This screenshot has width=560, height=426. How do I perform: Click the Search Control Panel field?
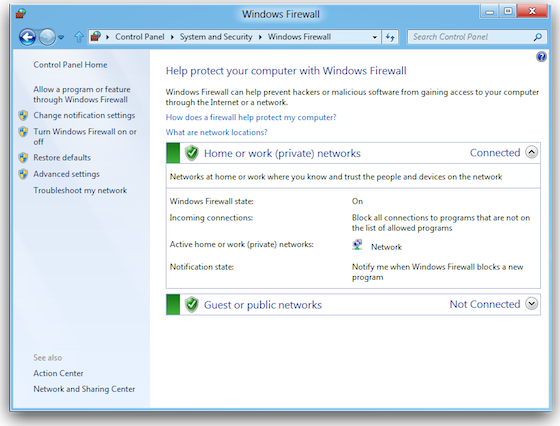pyautogui.click(x=477, y=37)
